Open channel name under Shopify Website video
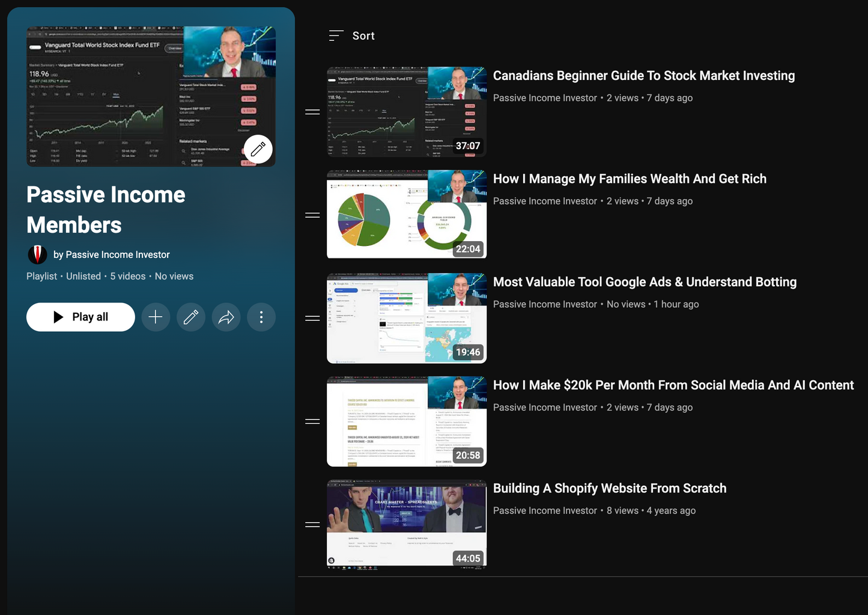 545,510
